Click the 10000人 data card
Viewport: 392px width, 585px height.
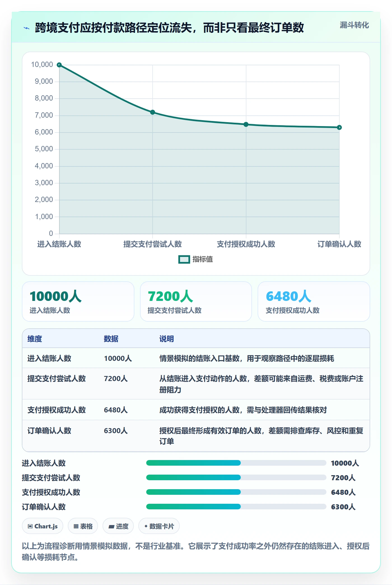(x=78, y=301)
